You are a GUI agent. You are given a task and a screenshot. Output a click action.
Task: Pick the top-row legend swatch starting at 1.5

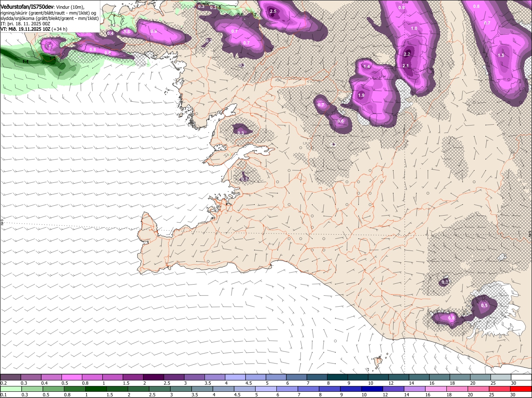point(133,377)
